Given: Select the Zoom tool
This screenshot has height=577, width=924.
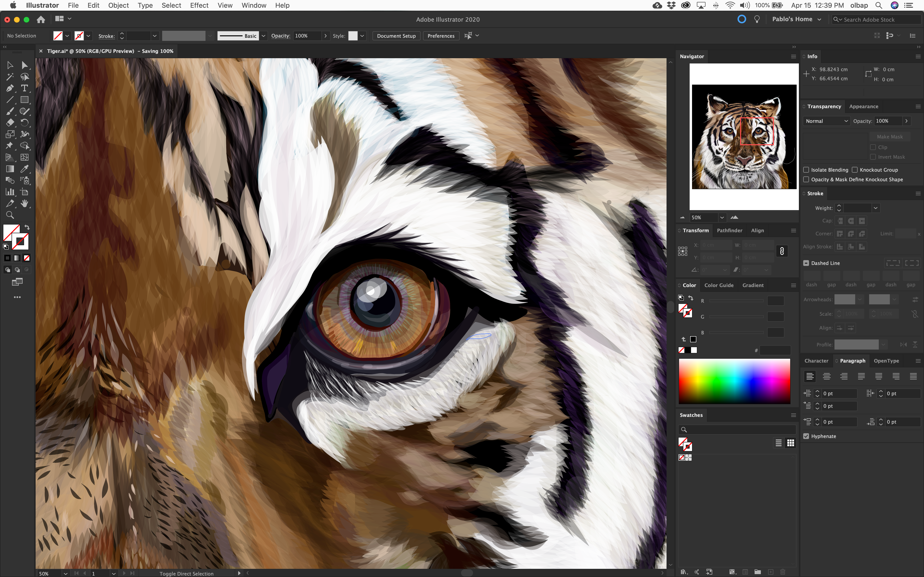Looking at the screenshot, I should (10, 215).
